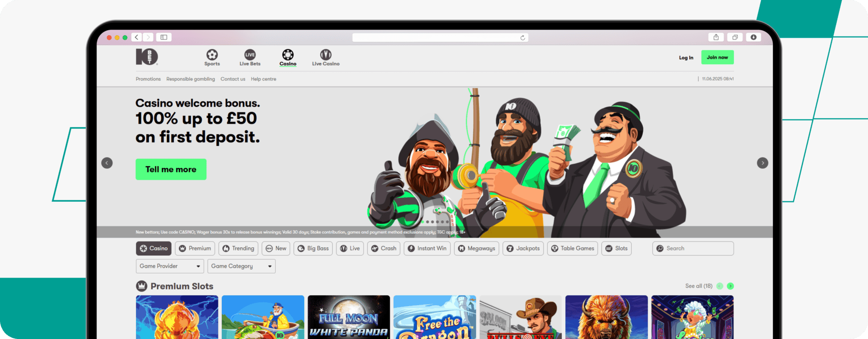Toggle the browser sidebar icon
868x339 pixels.
click(164, 37)
